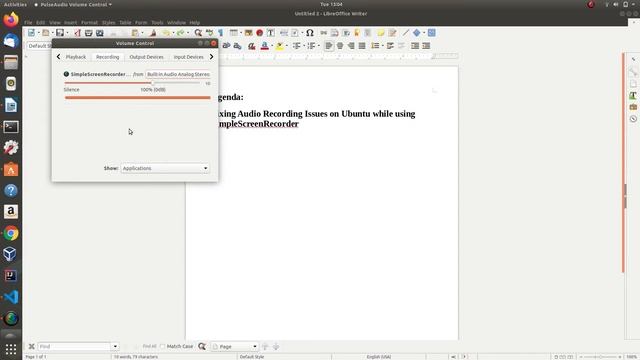The height and width of the screenshot is (360, 640).
Task: Click the Insert Table icon
Action: point(233,33)
